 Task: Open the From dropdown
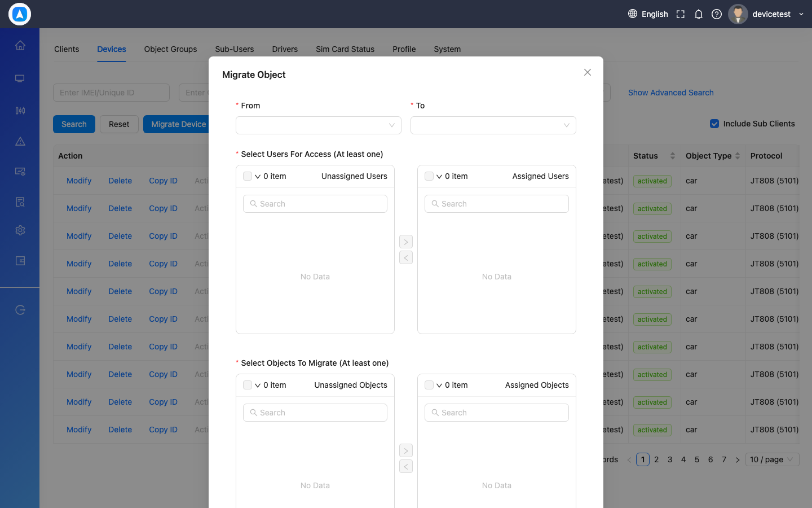[319, 125]
